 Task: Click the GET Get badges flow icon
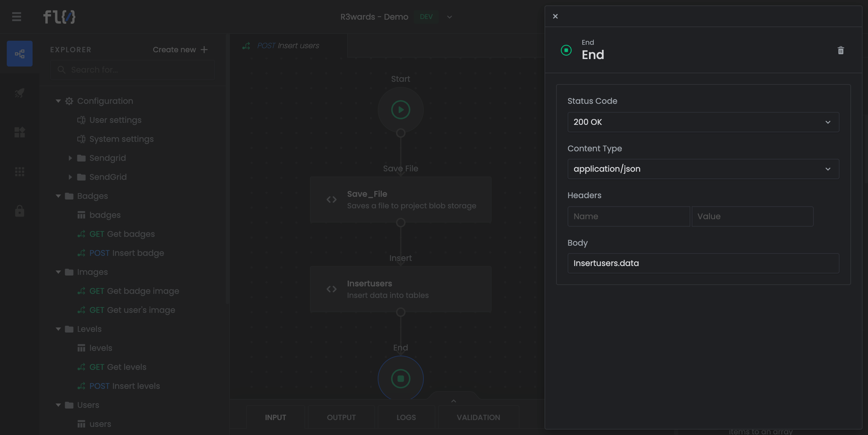pos(81,234)
